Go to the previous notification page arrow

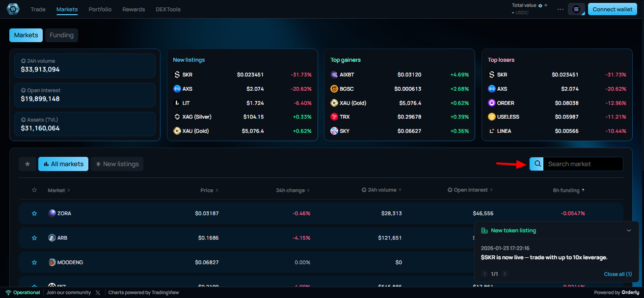485,274
